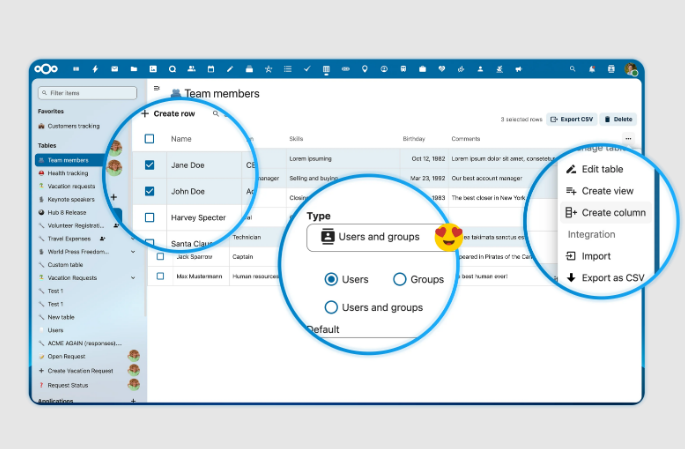This screenshot has width=685, height=449.
Task: Open the Health tracking table
Action: coord(68,173)
